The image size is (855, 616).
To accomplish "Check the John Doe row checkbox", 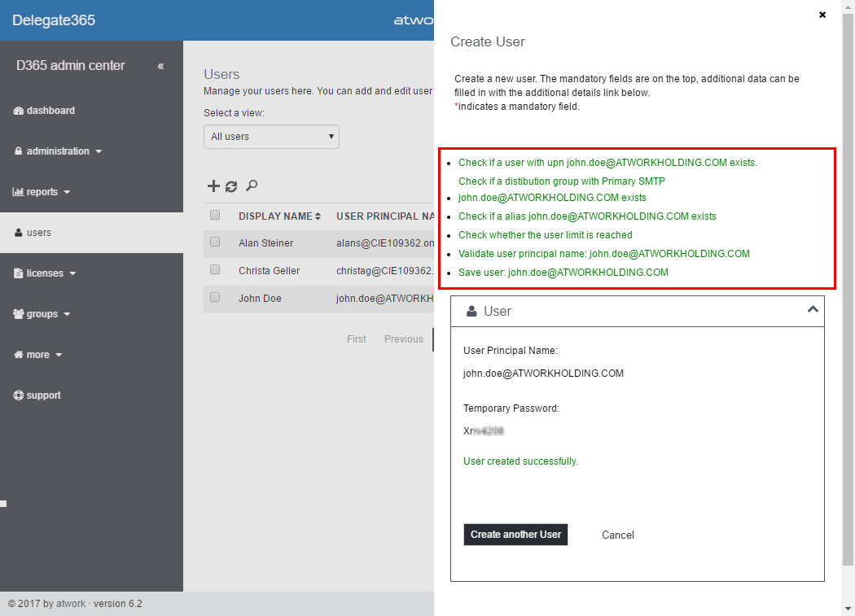I will (x=215, y=298).
